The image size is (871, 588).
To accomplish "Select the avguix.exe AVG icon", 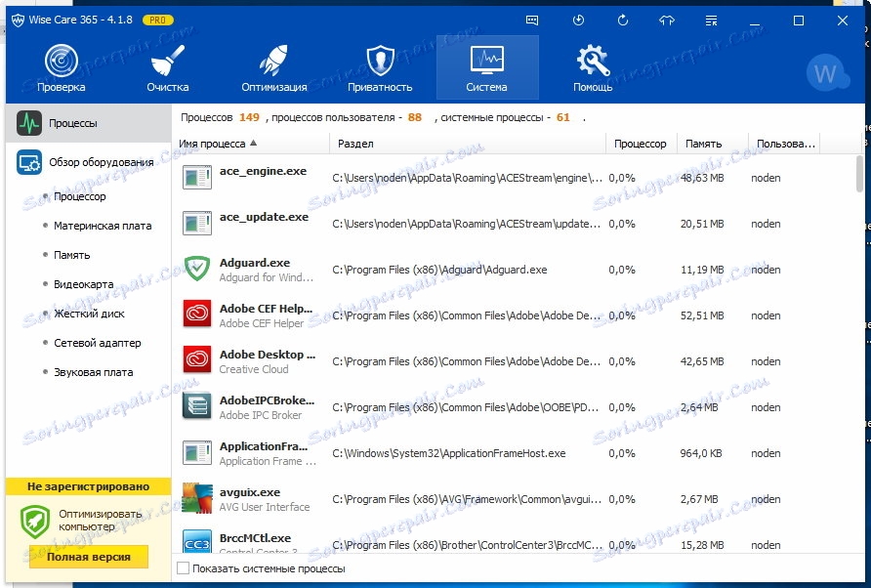I will point(197,498).
